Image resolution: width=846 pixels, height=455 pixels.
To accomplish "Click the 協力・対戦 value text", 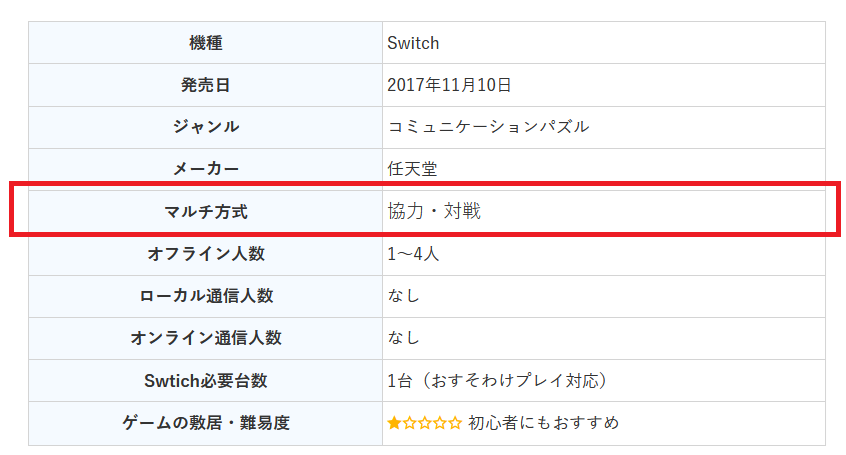I will pyautogui.click(x=434, y=211).
